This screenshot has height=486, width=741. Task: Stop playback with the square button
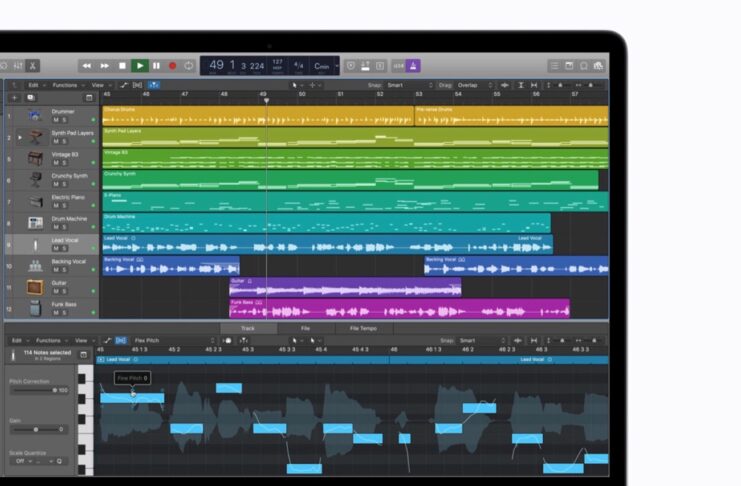pos(122,66)
